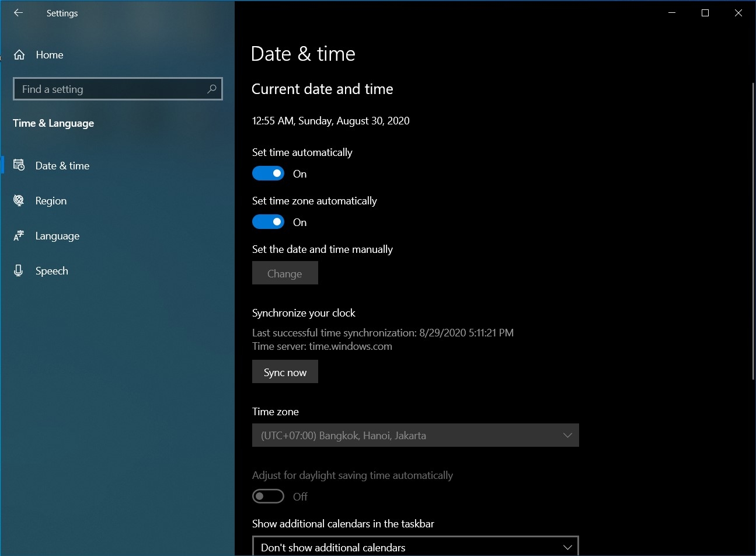Click Sync now button
The image size is (756, 556).
pos(285,372)
